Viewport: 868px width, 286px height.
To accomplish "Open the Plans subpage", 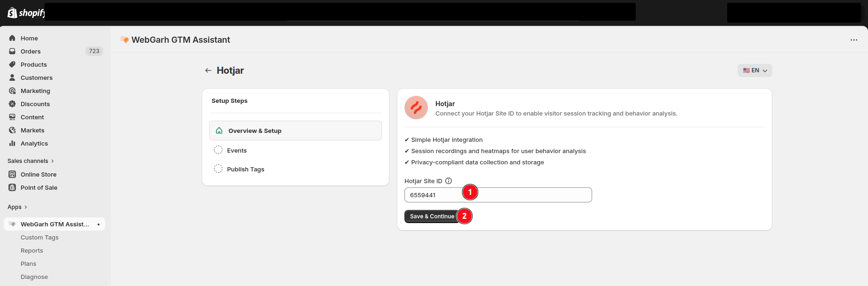I will tap(28, 263).
